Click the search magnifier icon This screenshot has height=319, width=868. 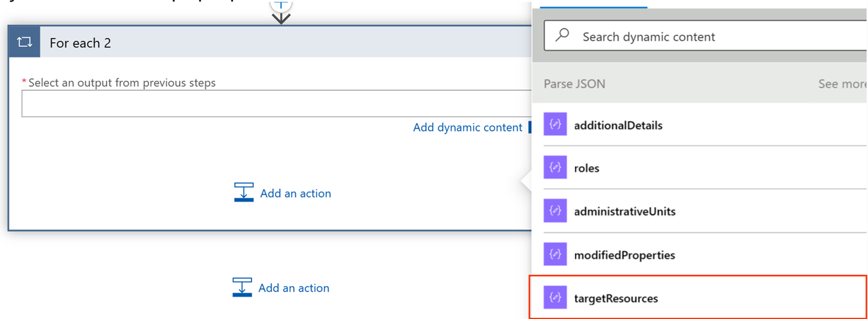(563, 36)
